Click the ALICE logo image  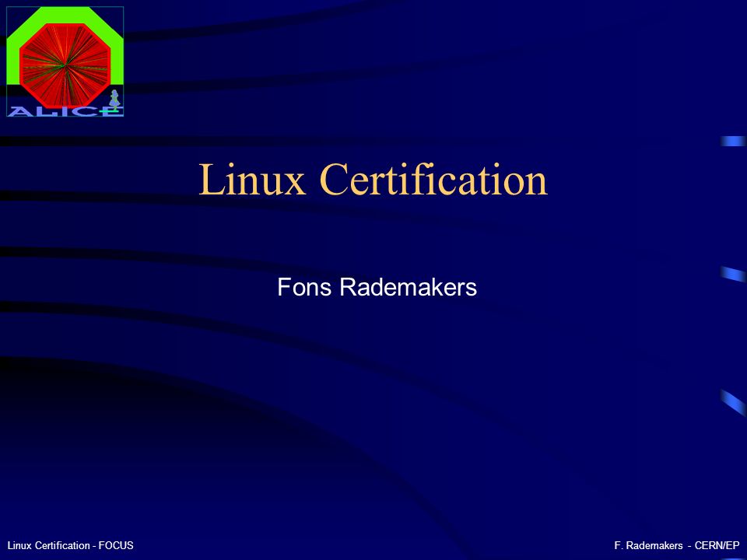65,61
